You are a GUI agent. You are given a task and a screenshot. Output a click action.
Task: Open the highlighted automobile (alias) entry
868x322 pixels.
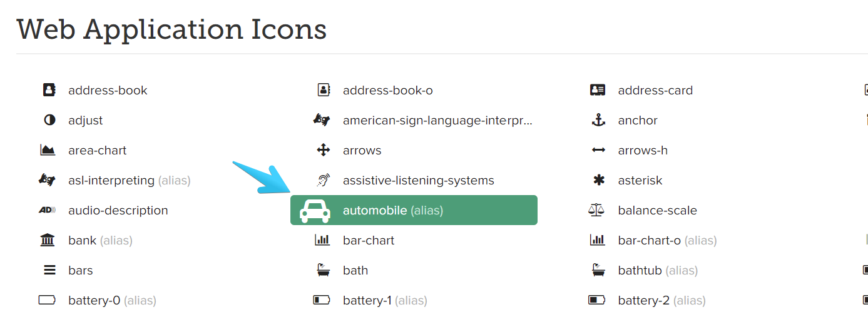(x=413, y=210)
